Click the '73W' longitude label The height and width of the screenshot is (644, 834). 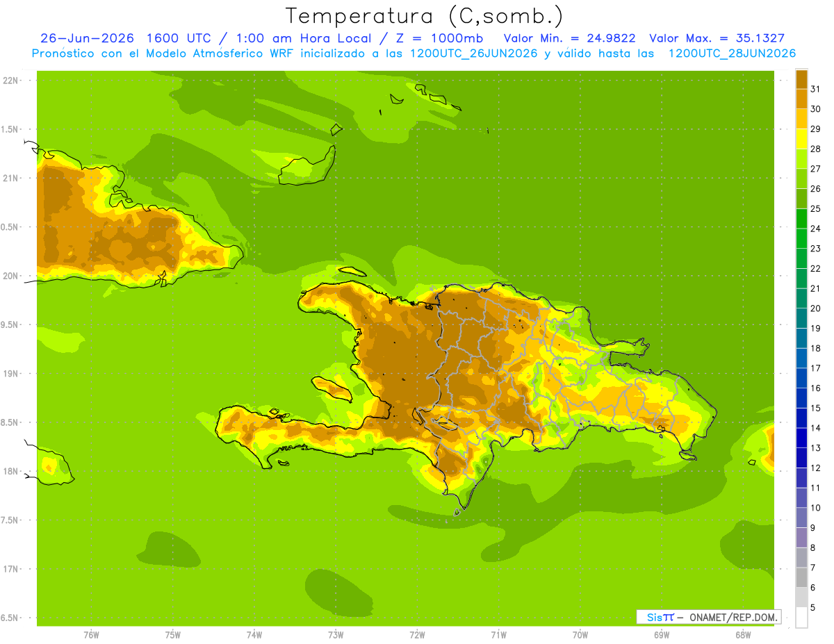(x=336, y=635)
